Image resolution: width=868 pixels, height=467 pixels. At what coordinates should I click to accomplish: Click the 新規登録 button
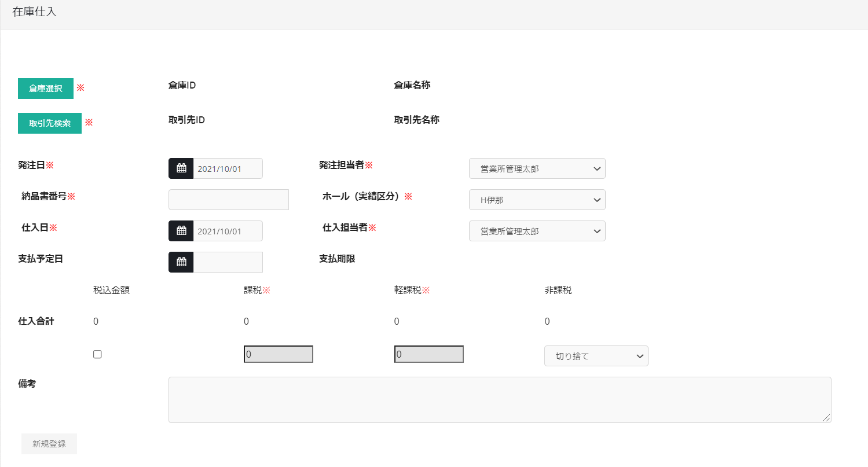coord(49,444)
